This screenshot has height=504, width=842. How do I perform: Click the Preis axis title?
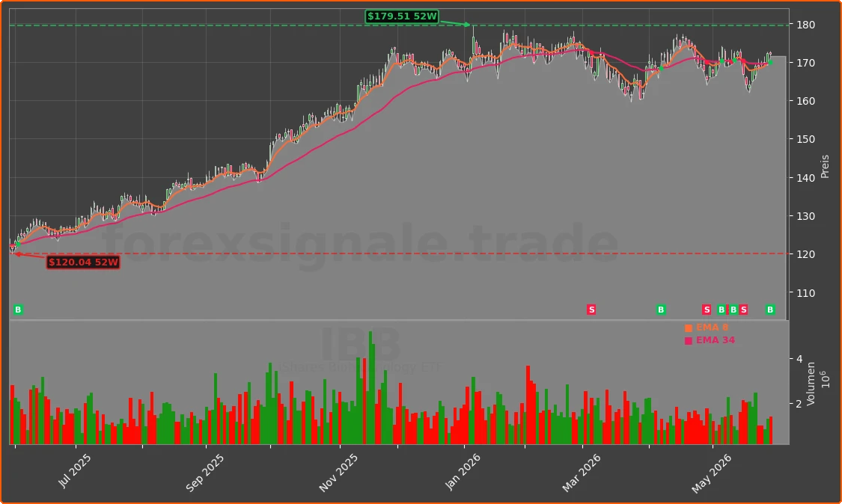click(x=825, y=167)
